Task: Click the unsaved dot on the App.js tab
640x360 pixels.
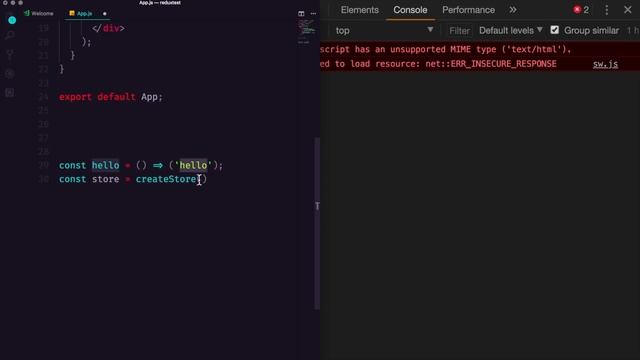Action: point(104,13)
